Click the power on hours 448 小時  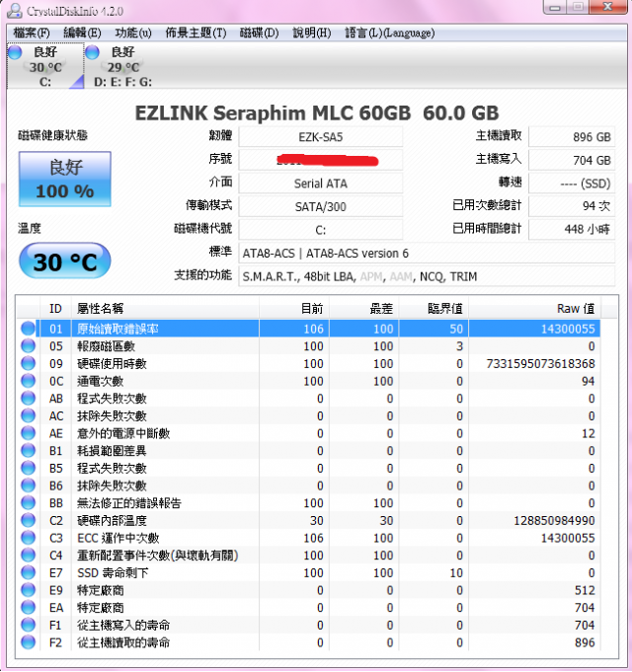click(572, 230)
